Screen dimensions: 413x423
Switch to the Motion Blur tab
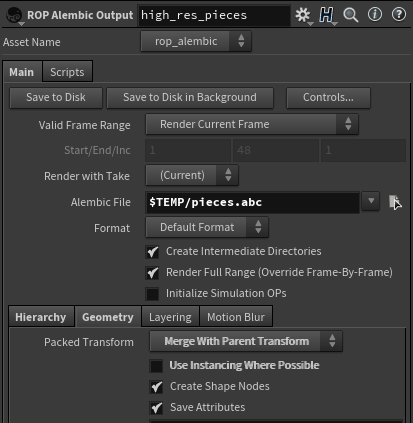(236, 317)
